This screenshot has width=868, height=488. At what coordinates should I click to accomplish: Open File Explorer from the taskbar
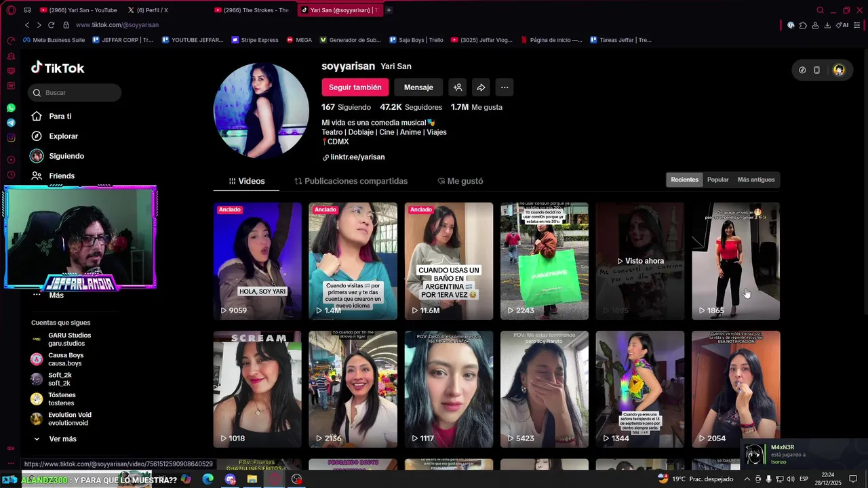click(252, 479)
